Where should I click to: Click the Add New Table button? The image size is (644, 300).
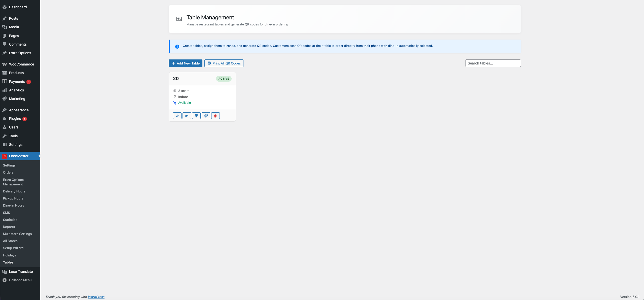tap(185, 63)
